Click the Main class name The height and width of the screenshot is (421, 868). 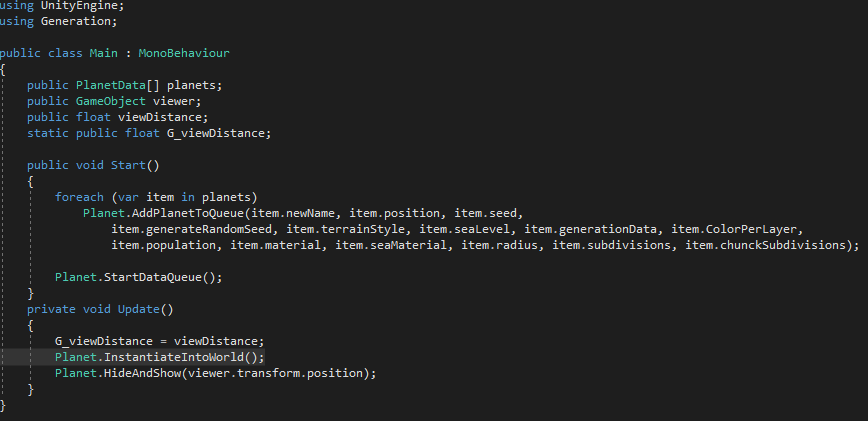(104, 53)
